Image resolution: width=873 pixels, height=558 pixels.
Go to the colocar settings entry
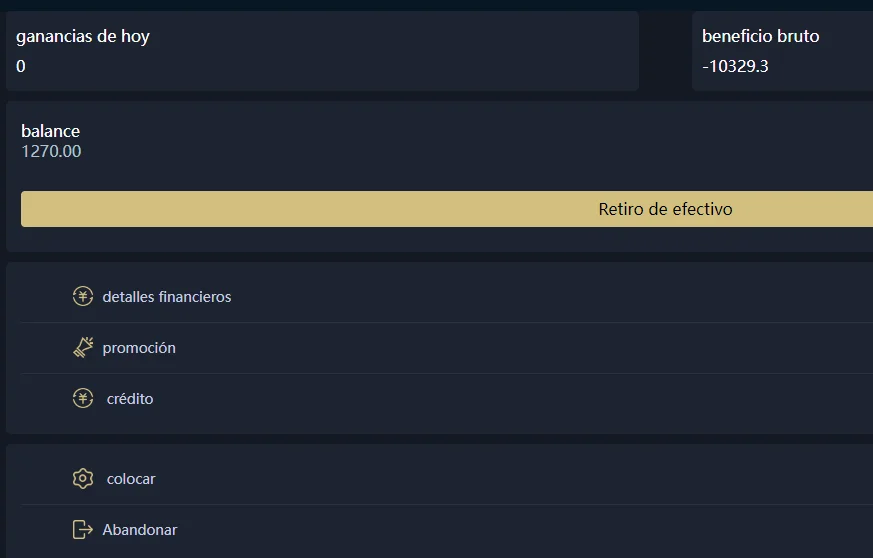[x=131, y=479]
